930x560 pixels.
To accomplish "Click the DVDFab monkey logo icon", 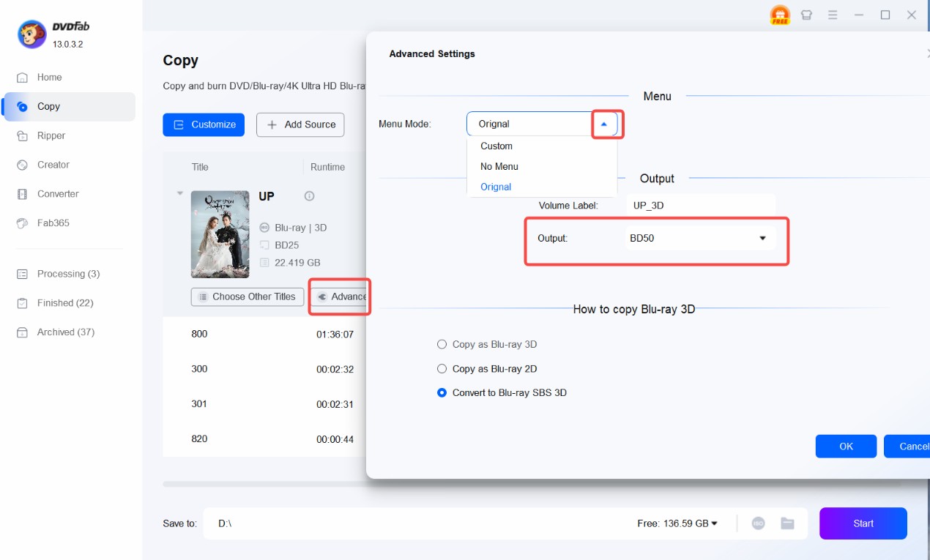I will [x=31, y=35].
